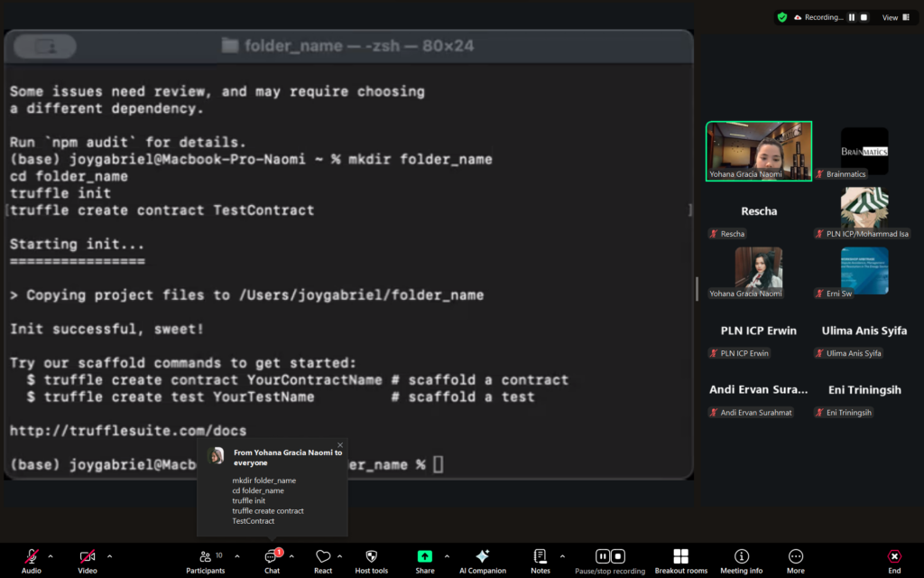
Task: Open the video options chevron
Action: 110,556
